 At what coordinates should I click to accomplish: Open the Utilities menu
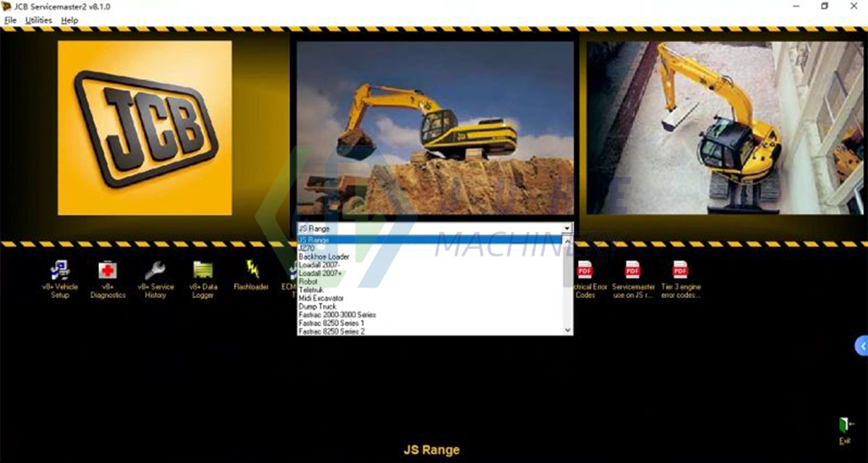coord(38,20)
